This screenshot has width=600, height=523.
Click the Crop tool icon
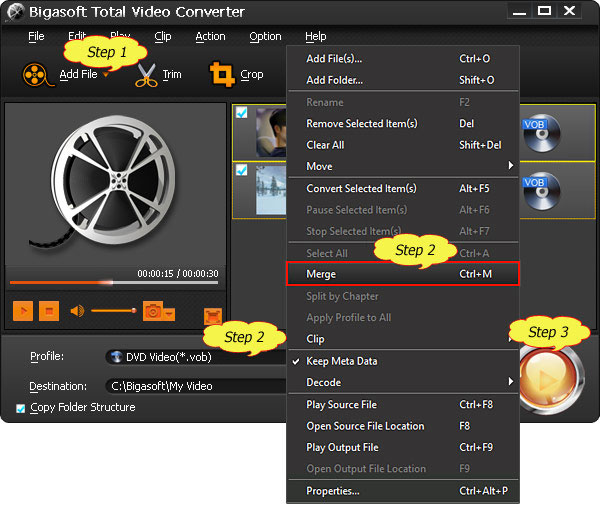point(222,74)
